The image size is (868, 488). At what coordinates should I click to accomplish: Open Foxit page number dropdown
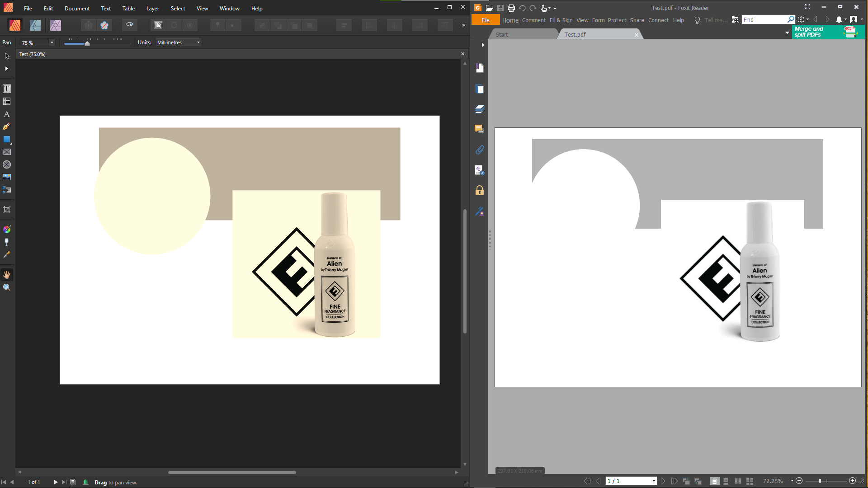654,481
